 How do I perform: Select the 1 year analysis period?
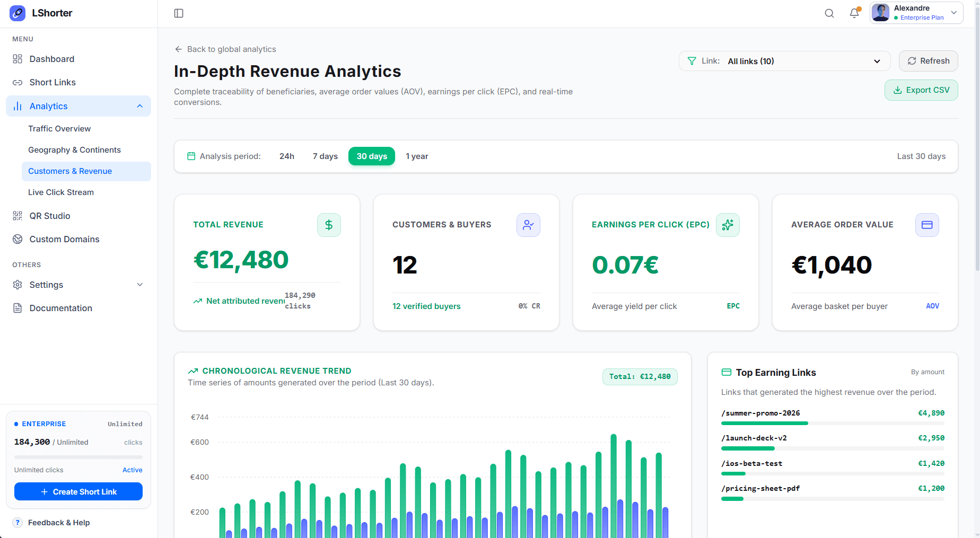(x=417, y=156)
